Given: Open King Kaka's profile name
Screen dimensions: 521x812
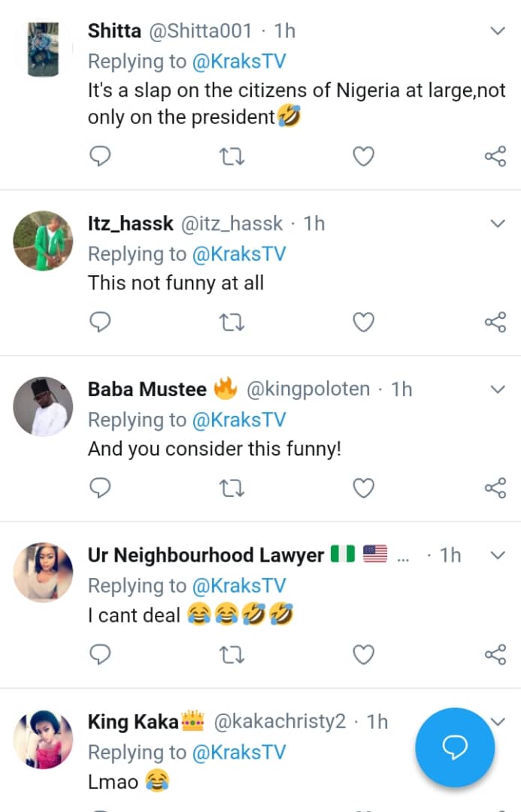Looking at the screenshot, I should [134, 723].
